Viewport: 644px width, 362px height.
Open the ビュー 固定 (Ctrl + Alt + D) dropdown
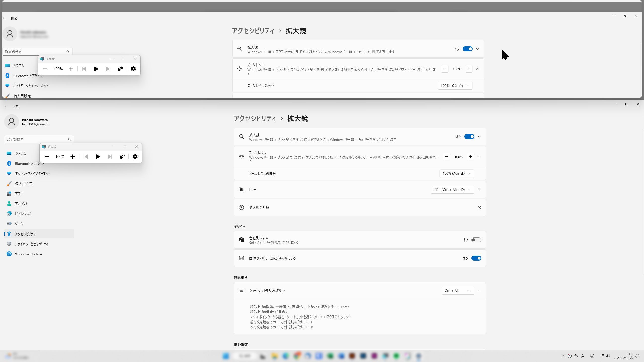[x=452, y=190]
